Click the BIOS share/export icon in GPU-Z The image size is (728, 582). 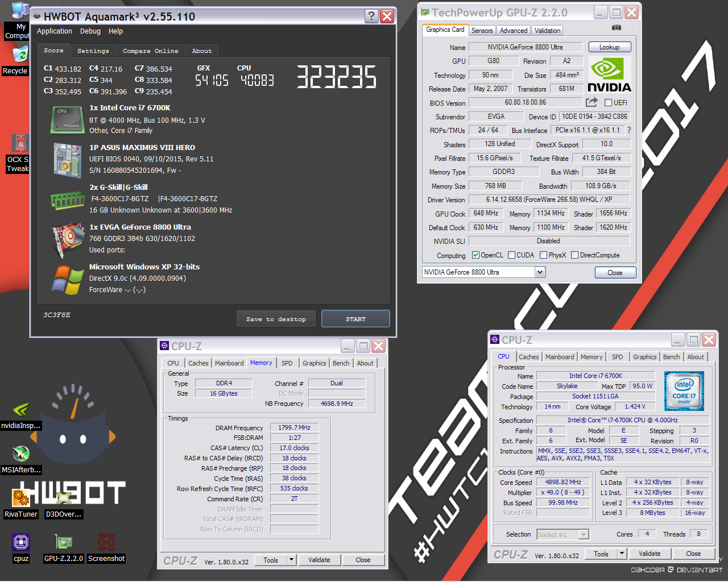pos(592,102)
